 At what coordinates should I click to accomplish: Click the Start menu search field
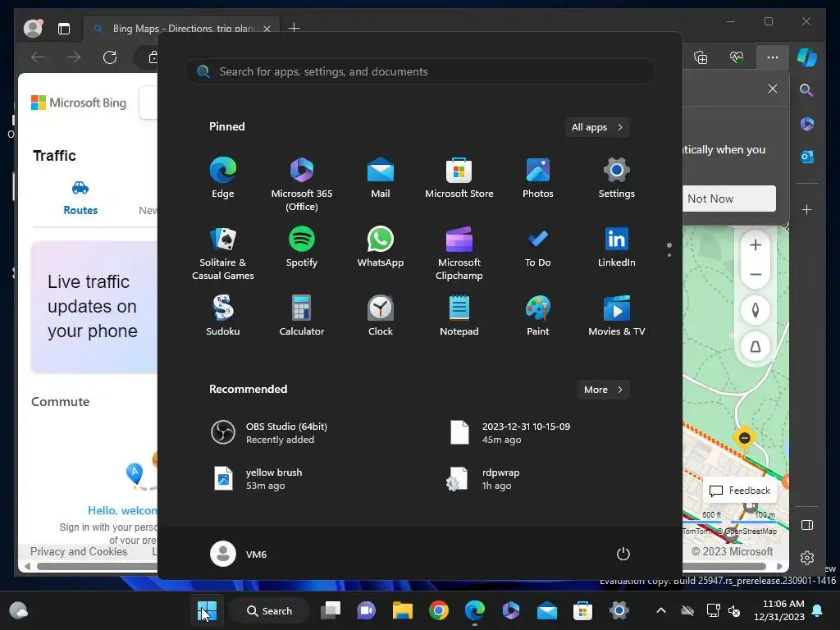tap(420, 72)
